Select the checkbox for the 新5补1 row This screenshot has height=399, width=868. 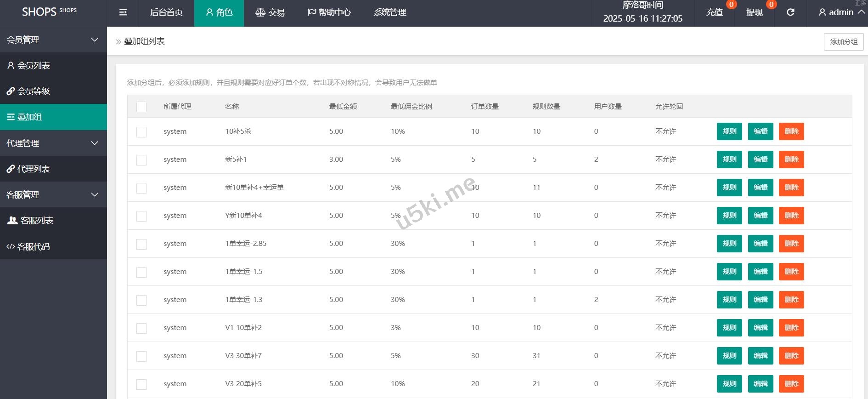(141, 160)
